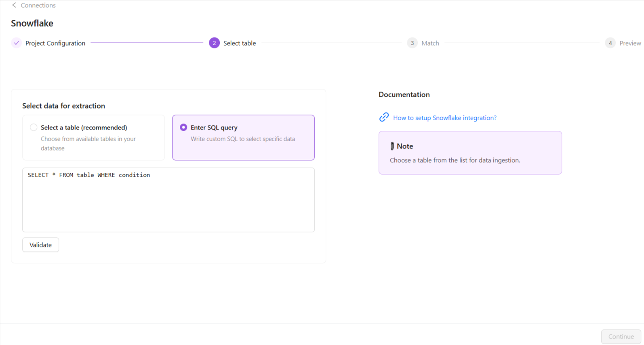Image resolution: width=644 pixels, height=345 pixels.
Task: Jump to the Match step
Action: coord(430,43)
